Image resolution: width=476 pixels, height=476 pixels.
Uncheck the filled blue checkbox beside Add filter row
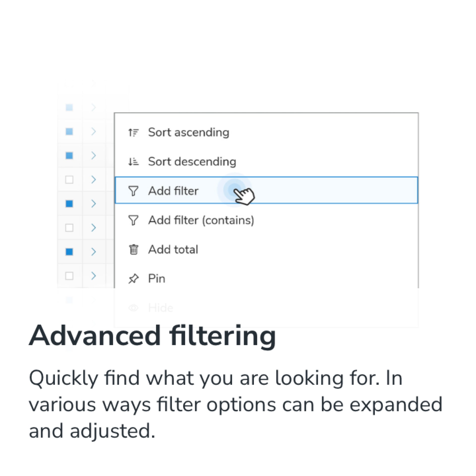(69, 204)
